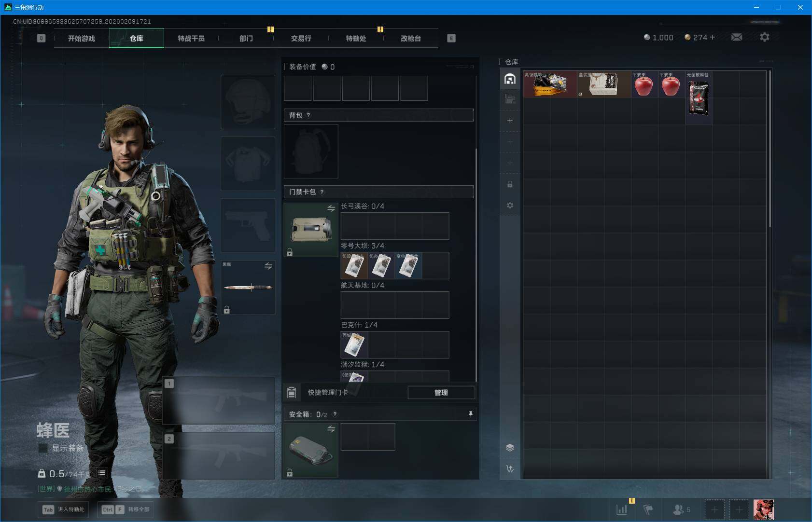Click the swap icon on the safe box
812x522 pixels.
tap(331, 429)
